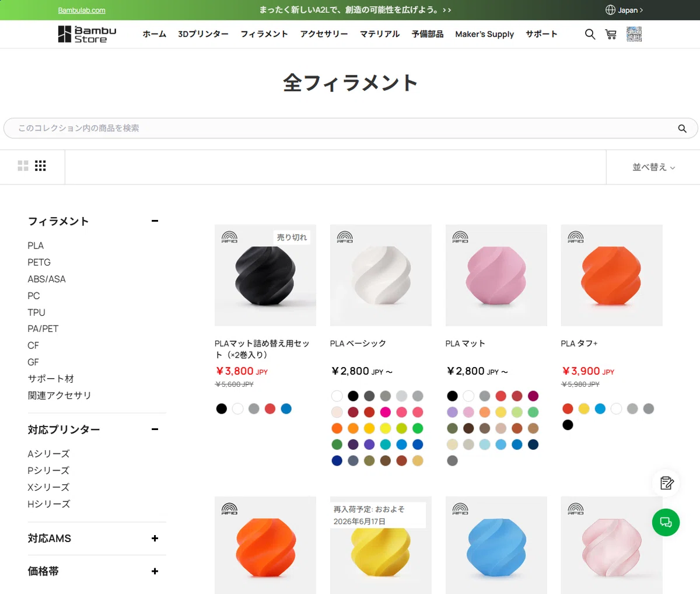700x594 pixels.
Task: Click the Bambu Store logo
Action: [x=87, y=34]
